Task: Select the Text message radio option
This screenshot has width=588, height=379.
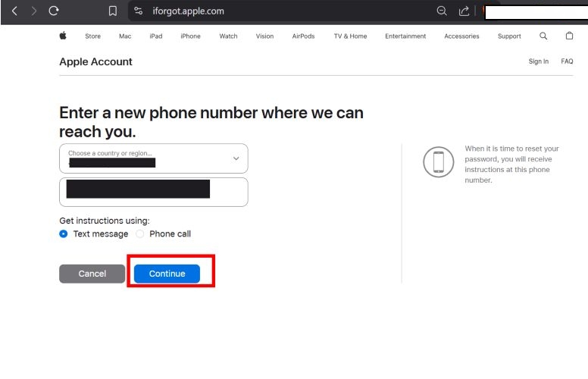Action: 64,234
